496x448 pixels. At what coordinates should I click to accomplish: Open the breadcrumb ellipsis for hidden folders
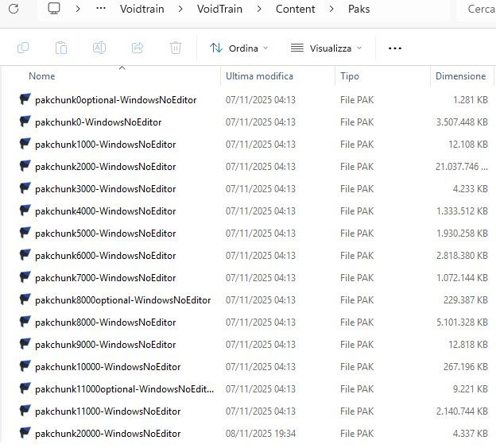101,9
